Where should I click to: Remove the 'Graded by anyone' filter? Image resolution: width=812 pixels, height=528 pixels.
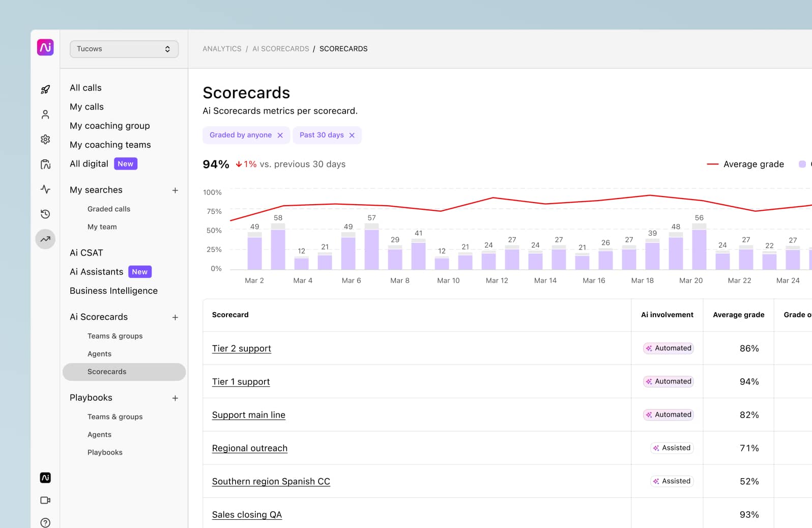point(280,135)
